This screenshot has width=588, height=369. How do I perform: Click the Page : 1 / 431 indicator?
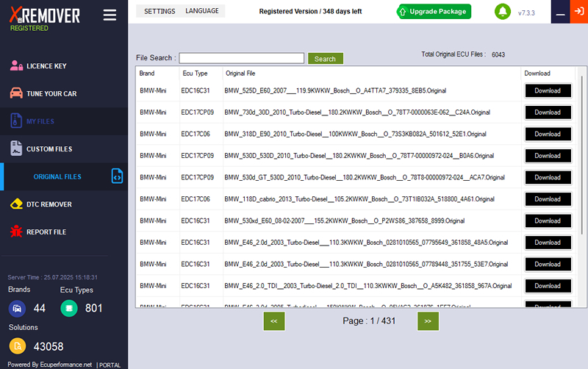(369, 321)
